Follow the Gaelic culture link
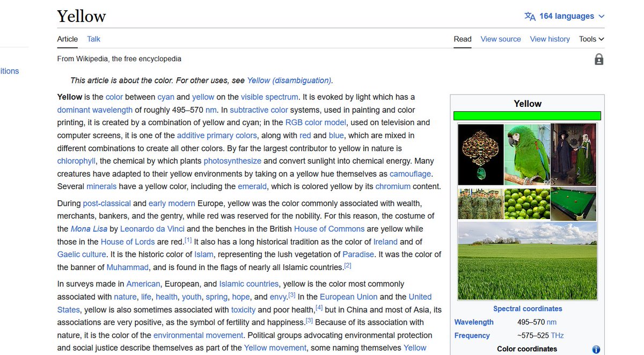The width and height of the screenshot is (644, 355). [x=82, y=255]
